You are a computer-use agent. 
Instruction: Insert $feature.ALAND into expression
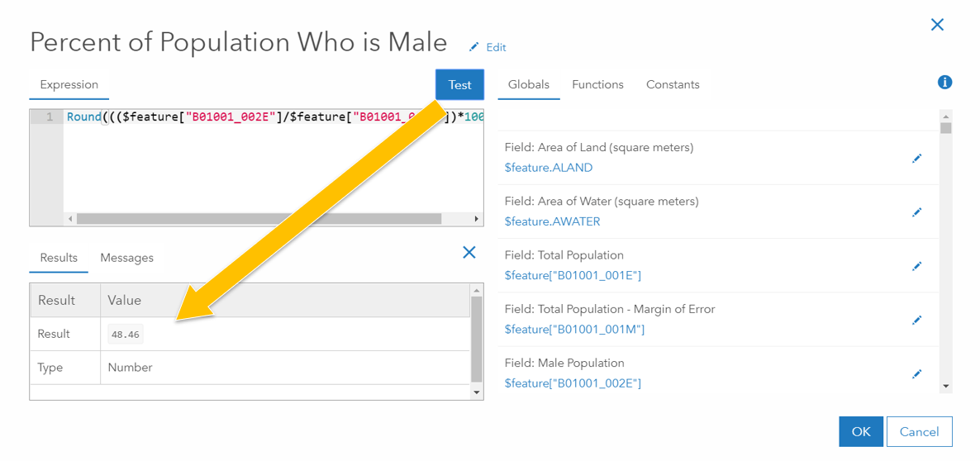549,168
